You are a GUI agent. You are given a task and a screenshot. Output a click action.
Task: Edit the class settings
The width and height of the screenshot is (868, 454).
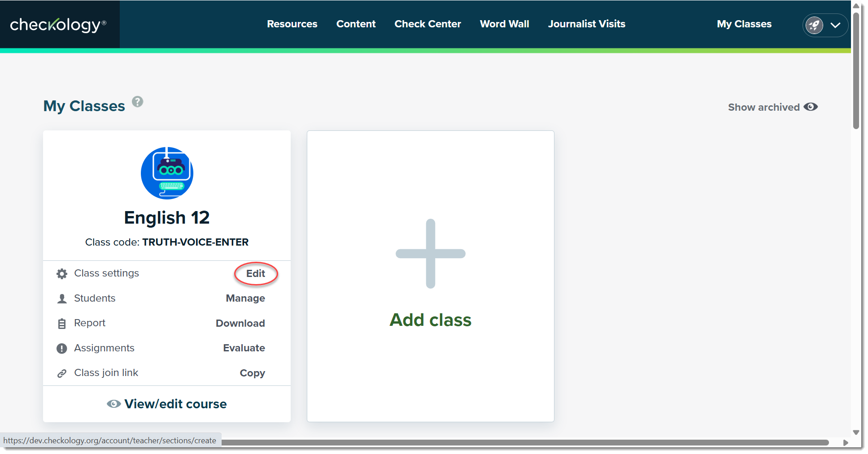[256, 273]
